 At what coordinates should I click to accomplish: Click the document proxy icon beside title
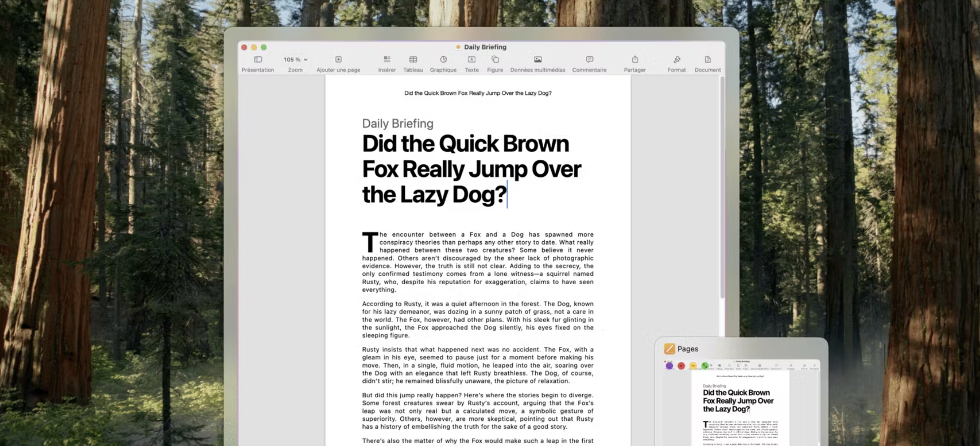(458, 47)
